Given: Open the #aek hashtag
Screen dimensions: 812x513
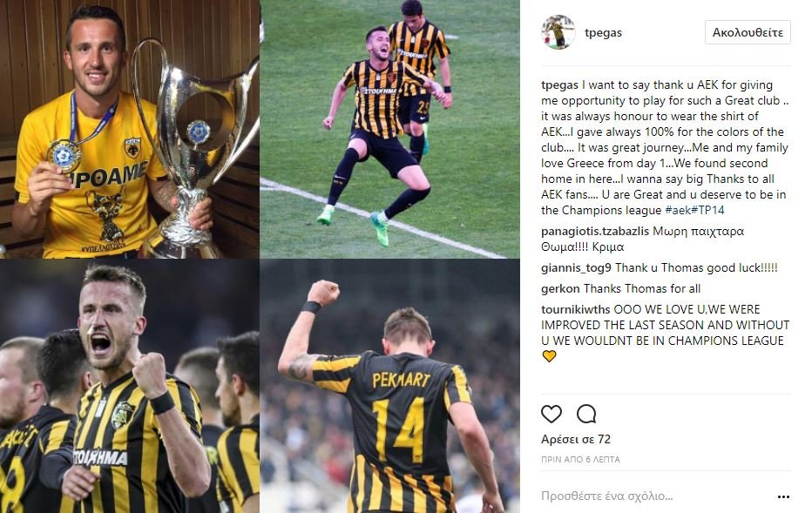Looking at the screenshot, I should [x=677, y=210].
